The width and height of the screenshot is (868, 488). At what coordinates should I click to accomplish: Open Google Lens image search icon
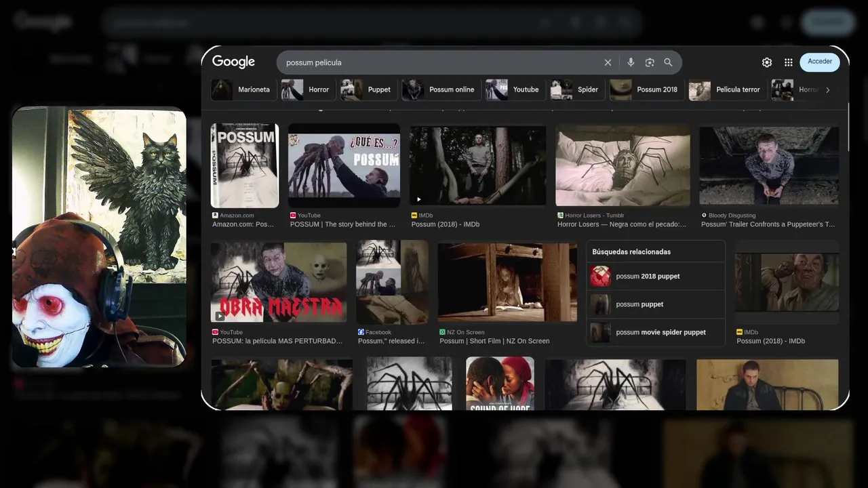[650, 62]
